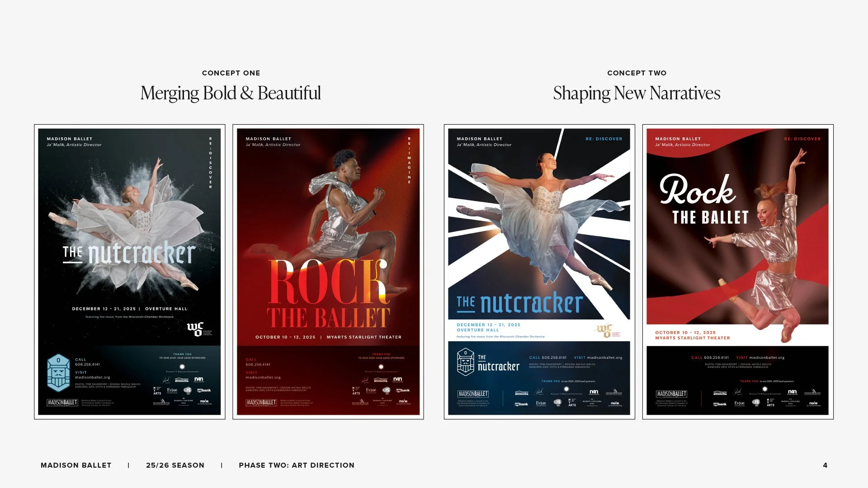Click the usbank sponsor logo in the Concept Two Nutcracker poster
868x488 pixels.
click(x=521, y=404)
